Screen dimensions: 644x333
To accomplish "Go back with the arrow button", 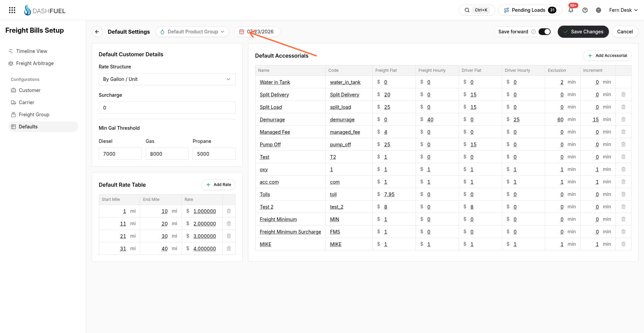I will (97, 32).
